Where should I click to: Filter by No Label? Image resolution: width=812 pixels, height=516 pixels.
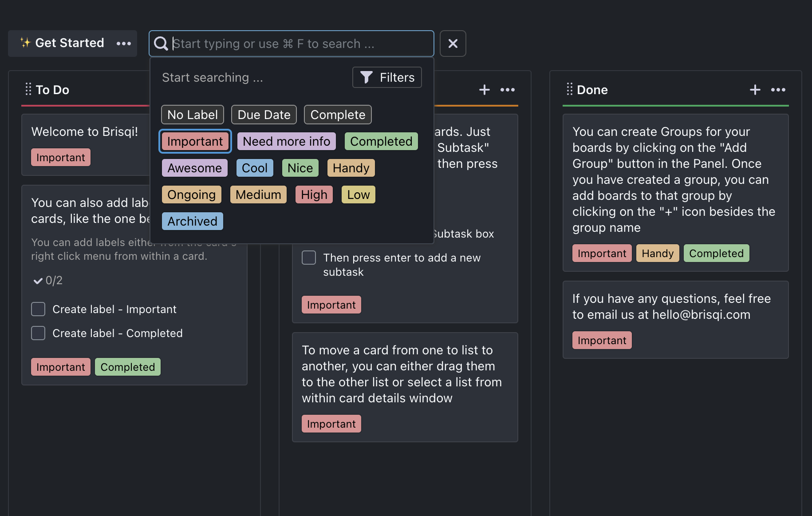(x=193, y=115)
